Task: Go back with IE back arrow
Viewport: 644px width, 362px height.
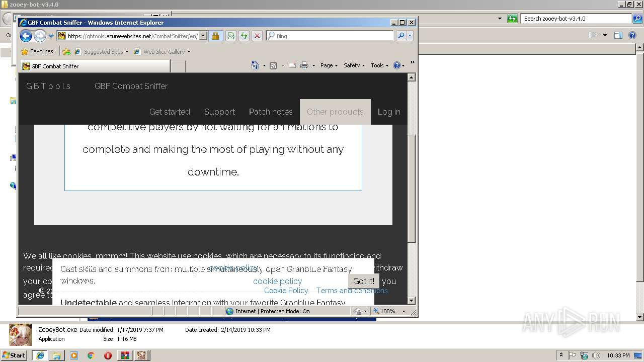Action: tap(26, 36)
